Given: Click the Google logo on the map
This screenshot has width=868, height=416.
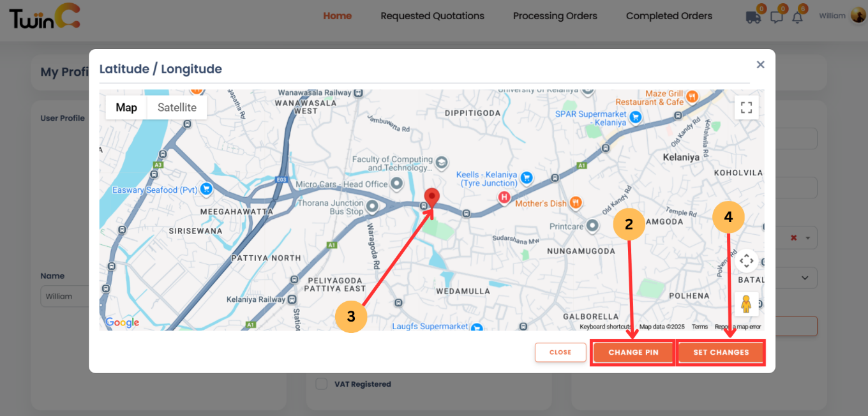Looking at the screenshot, I should click(121, 322).
